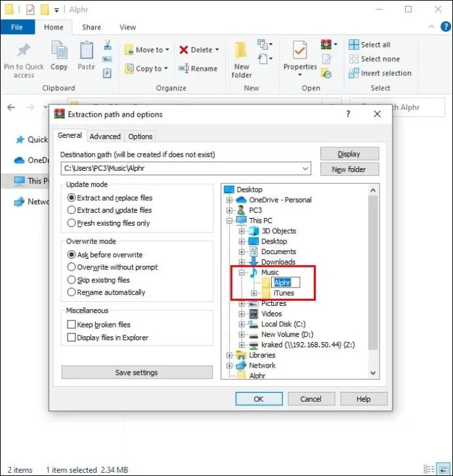
Task: Switch to details view in status bar
Action: pos(429,469)
